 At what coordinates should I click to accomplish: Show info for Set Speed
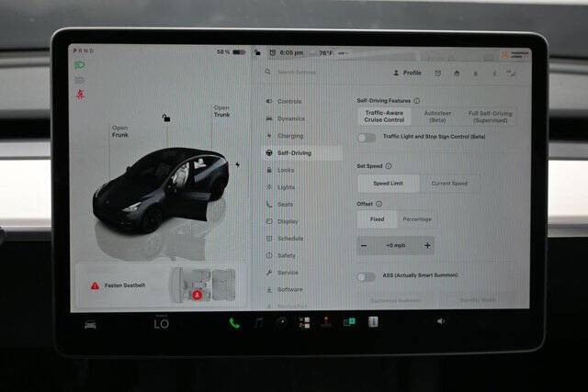point(389,166)
